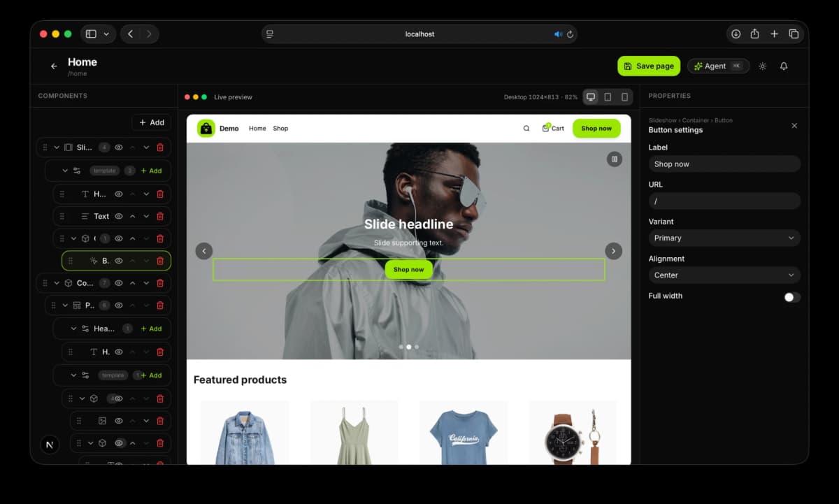The image size is (839, 504).
Task: Open the denim jacket product thumbnail
Action: [x=245, y=433]
